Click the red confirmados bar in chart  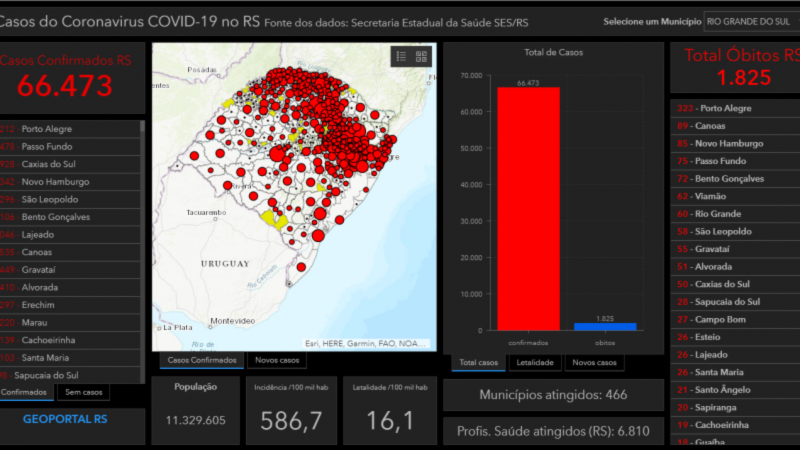[x=528, y=209]
